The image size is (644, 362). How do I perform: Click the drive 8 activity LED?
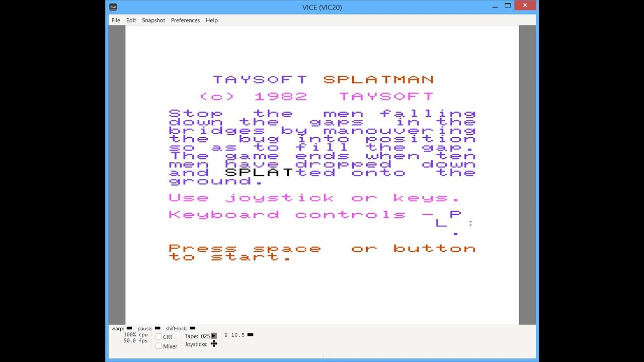pyautogui.click(x=251, y=334)
